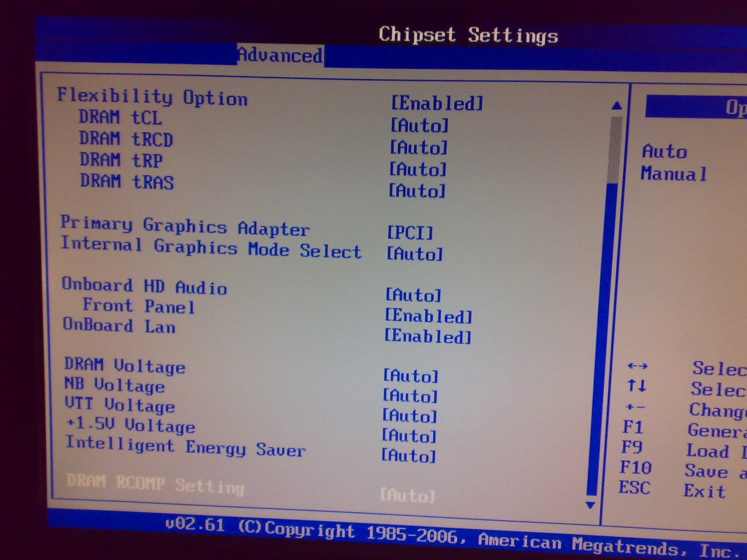Open Onboard HD Audio Auto value

[413, 295]
